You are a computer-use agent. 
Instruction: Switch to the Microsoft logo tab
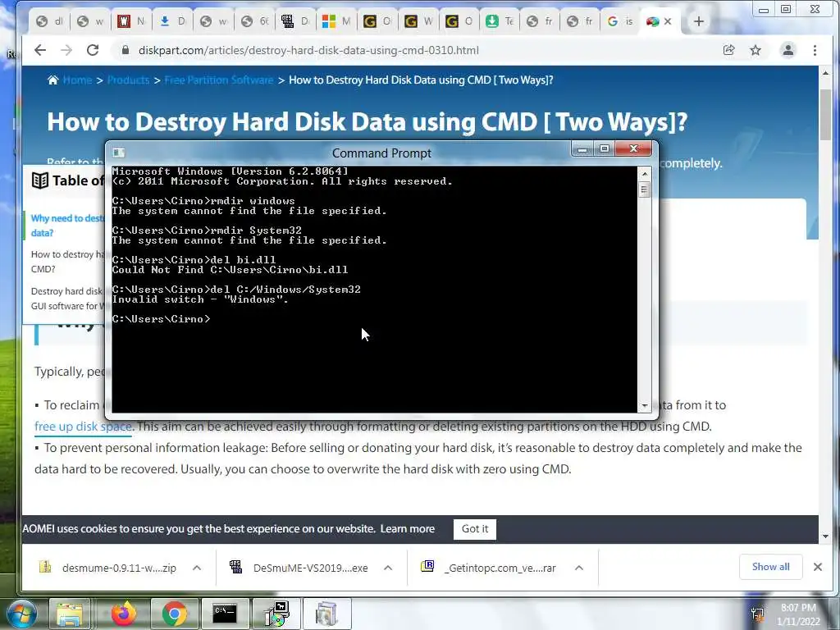pos(336,21)
